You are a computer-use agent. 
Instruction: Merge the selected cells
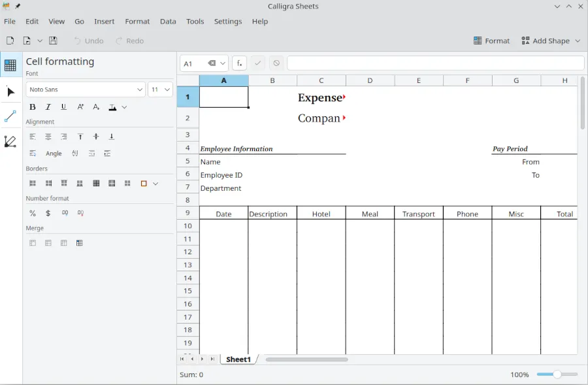33,243
